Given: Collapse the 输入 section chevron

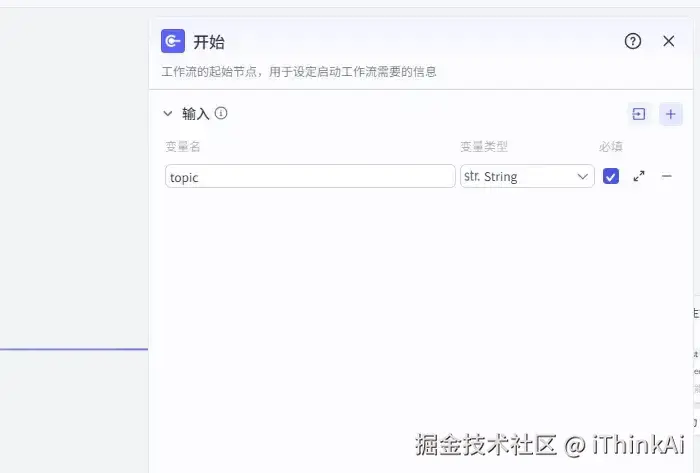Looking at the screenshot, I should 168,113.
